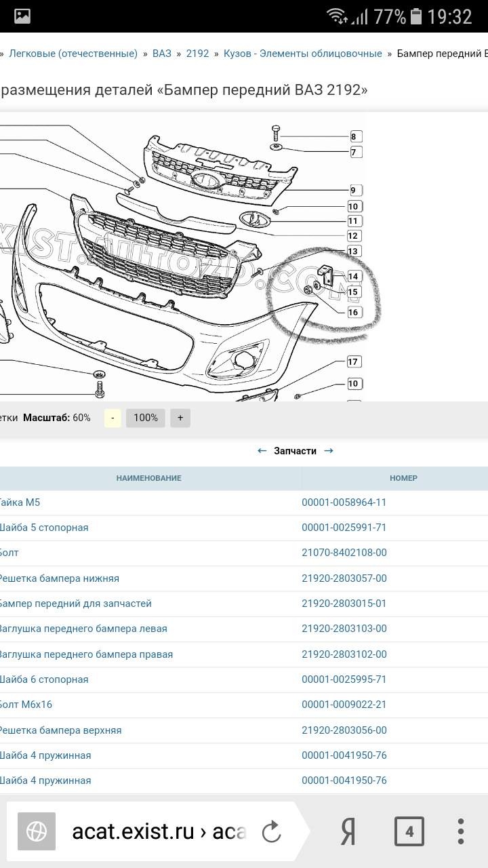Open part number 21070-8402108-00

pos(344,553)
